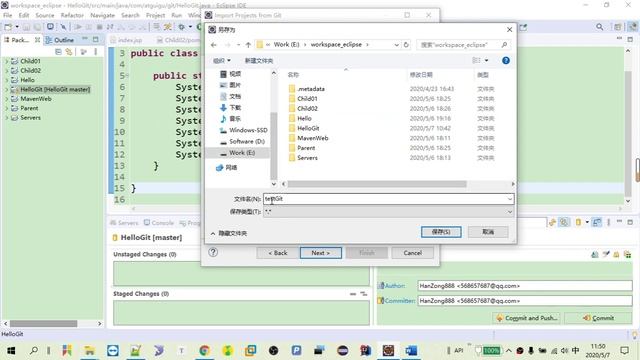640x360 pixels.
Task: Expand the MavenWeb project node
Action: click(7, 99)
